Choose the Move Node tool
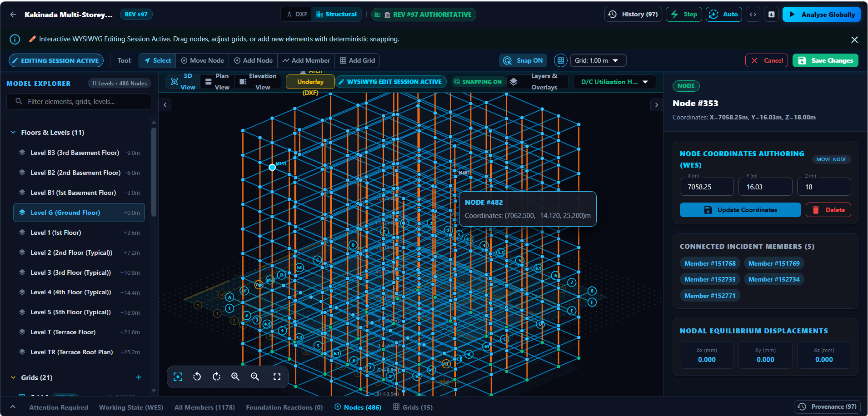This screenshot has height=416, width=868. pos(202,60)
